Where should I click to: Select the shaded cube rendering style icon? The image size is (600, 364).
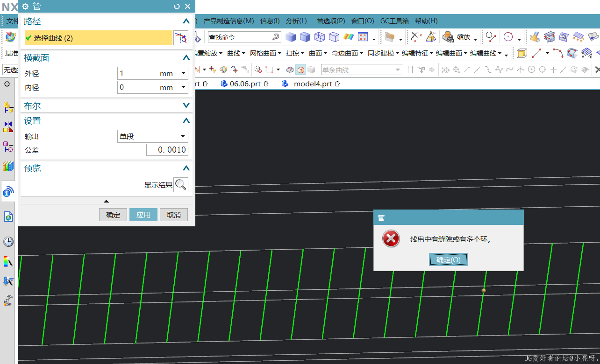291,37
